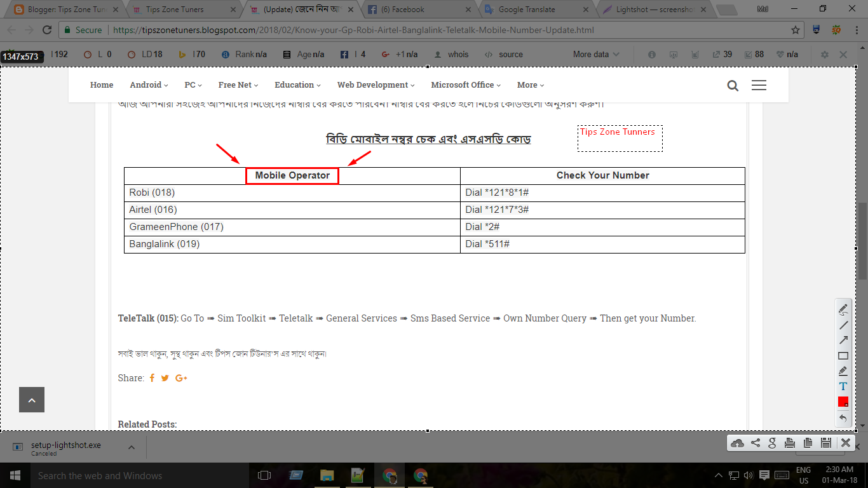This screenshot has width=868, height=488.
Task: Click the page vertical scrollbar
Action: coord(862,241)
